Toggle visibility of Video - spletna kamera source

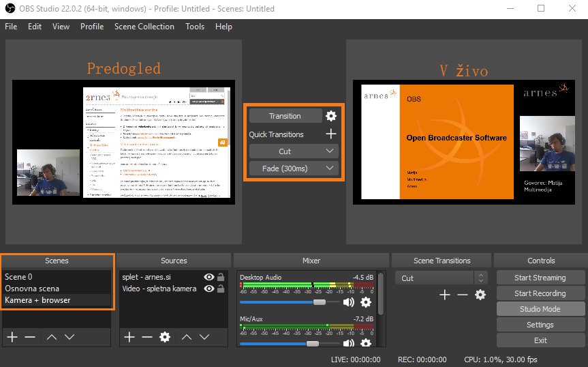point(209,289)
